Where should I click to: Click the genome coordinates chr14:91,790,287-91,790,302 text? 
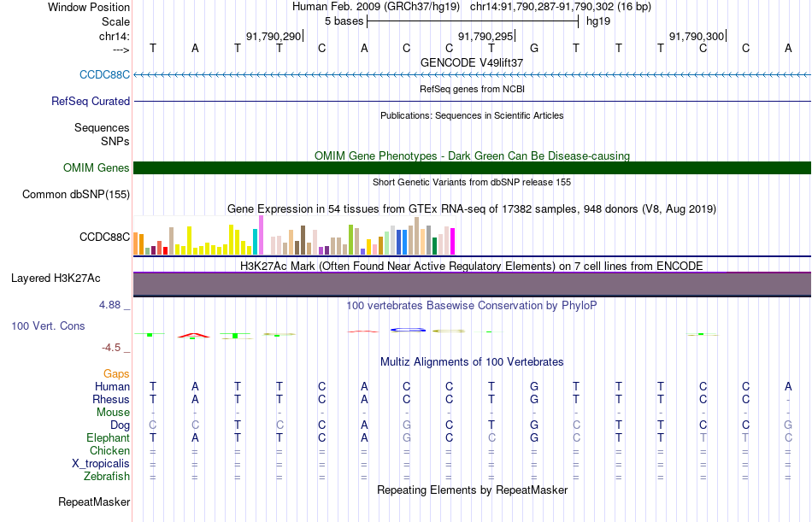point(542,7)
